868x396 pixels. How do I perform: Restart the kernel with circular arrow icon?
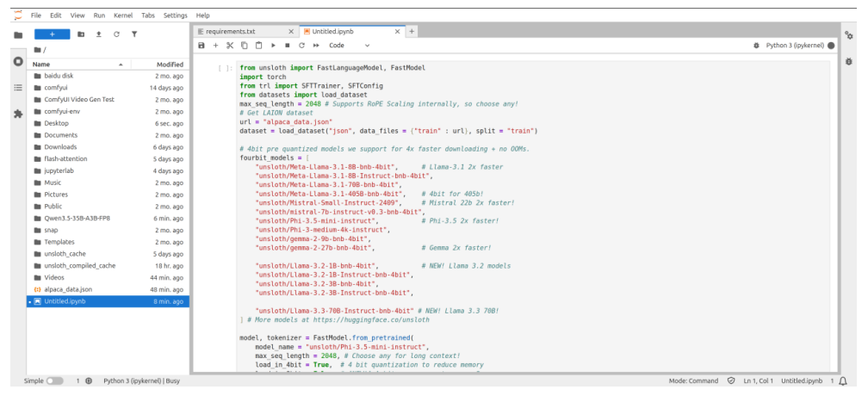coord(301,46)
